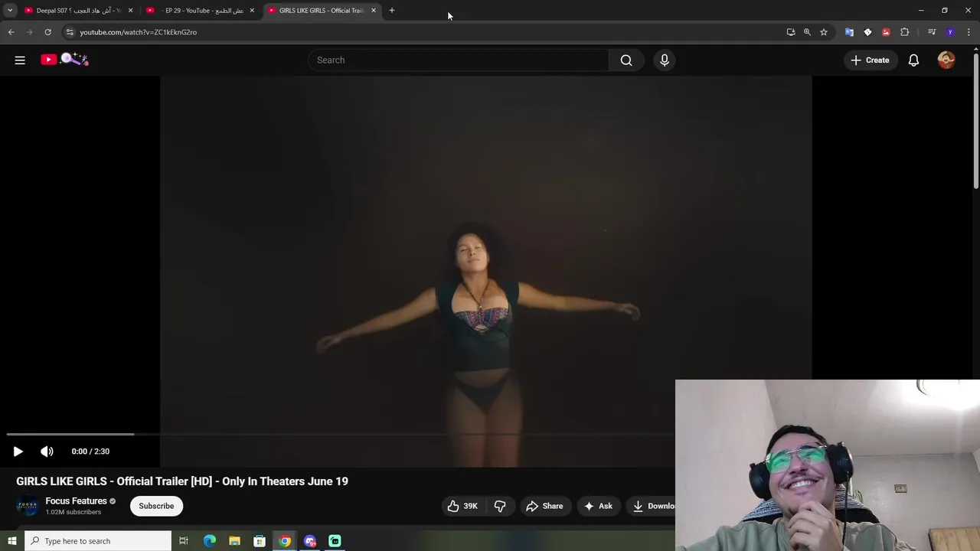
Task: Open the black tag-shaped extension icon
Action: coord(867,32)
